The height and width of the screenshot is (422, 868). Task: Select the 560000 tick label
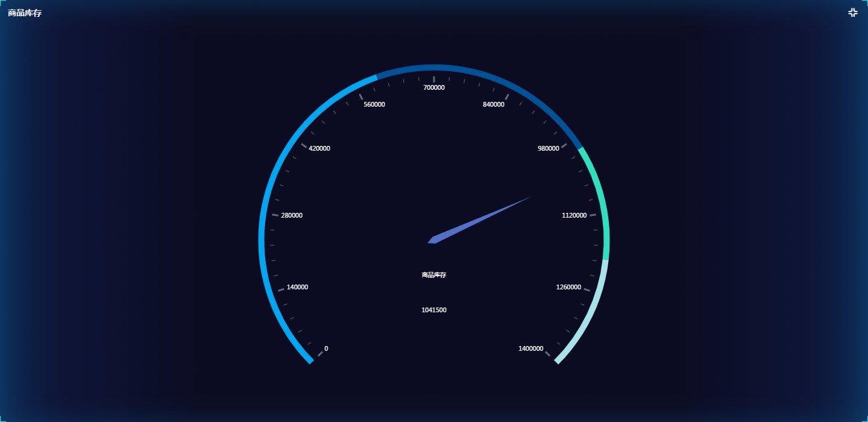[x=374, y=104]
